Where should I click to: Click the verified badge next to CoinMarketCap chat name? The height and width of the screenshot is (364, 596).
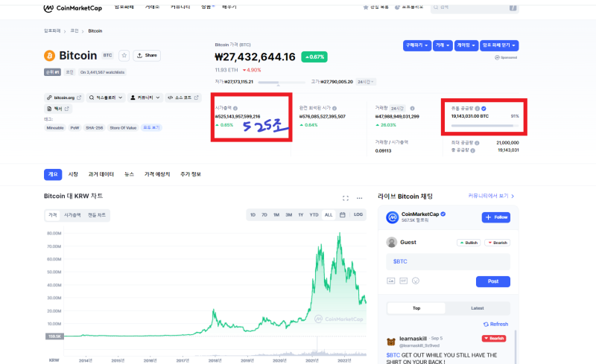[x=443, y=214]
